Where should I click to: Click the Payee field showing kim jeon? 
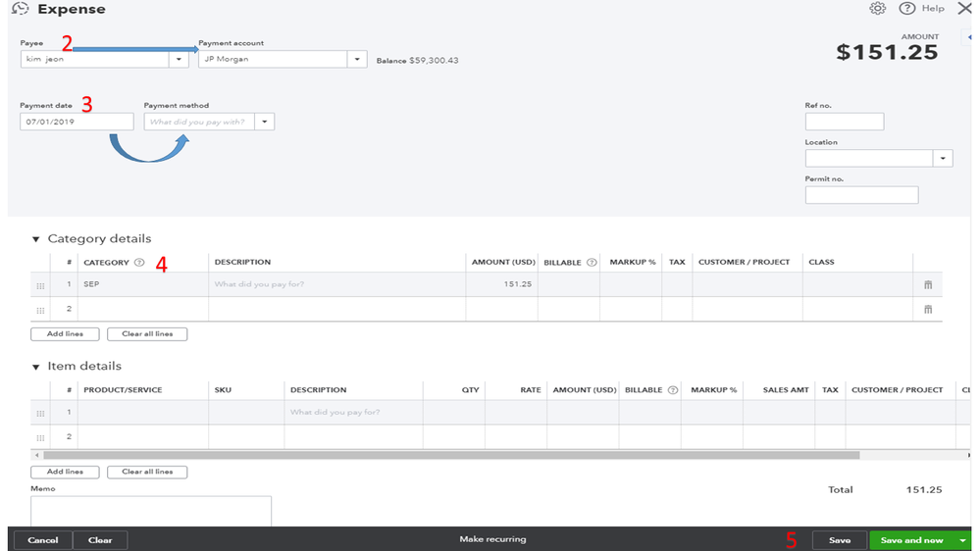95,60
